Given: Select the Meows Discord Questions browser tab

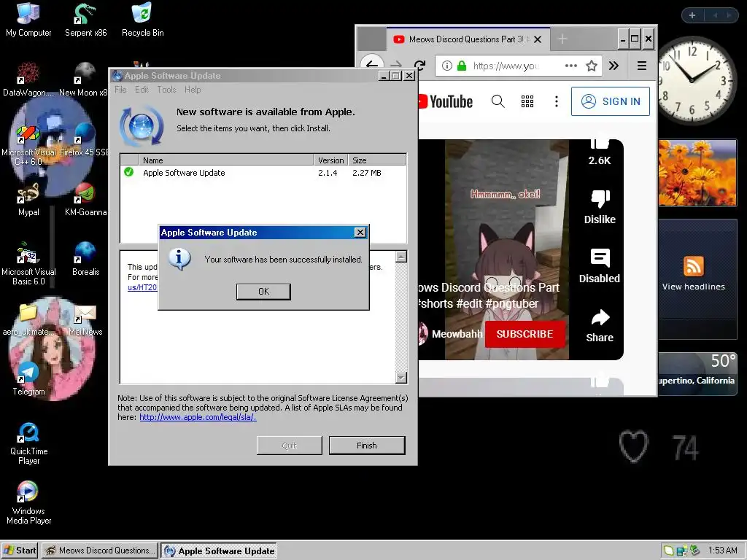Looking at the screenshot, I should tap(468, 39).
